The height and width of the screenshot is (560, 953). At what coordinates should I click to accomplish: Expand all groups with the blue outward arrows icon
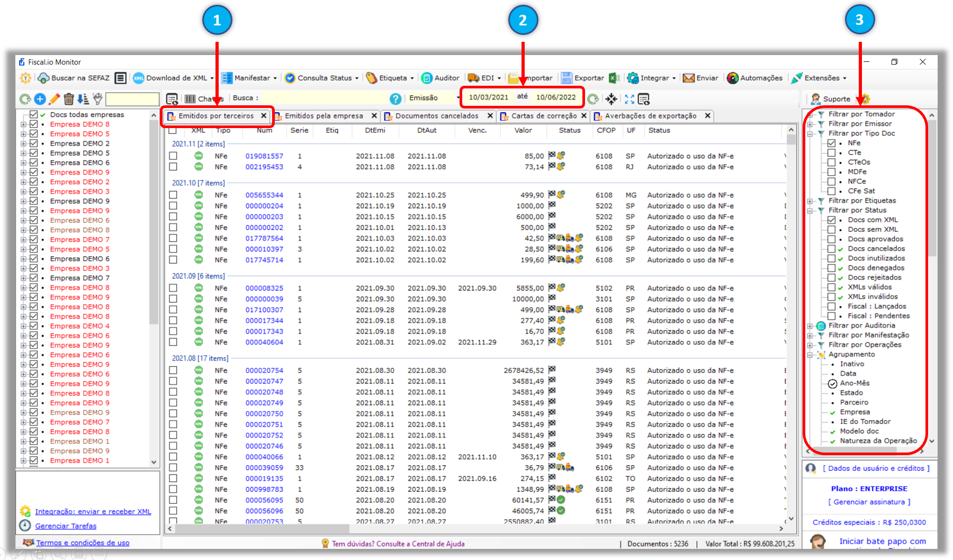click(629, 99)
